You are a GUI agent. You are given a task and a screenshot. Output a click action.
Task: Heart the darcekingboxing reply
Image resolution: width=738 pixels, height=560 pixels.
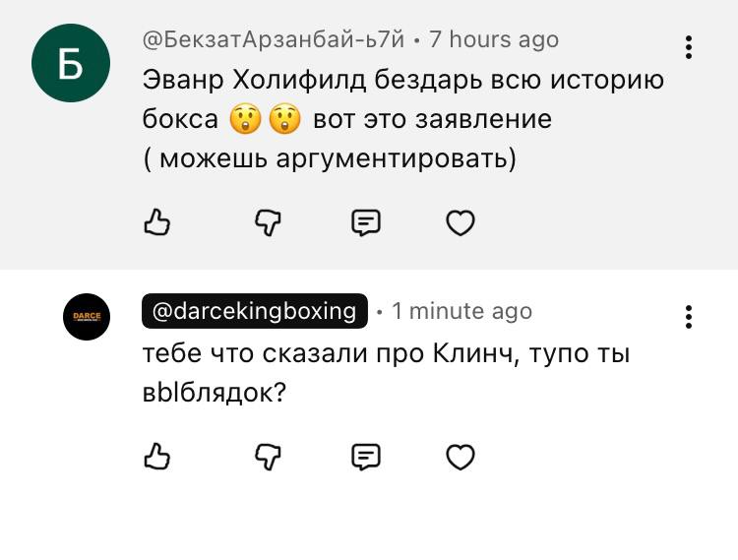461,457
